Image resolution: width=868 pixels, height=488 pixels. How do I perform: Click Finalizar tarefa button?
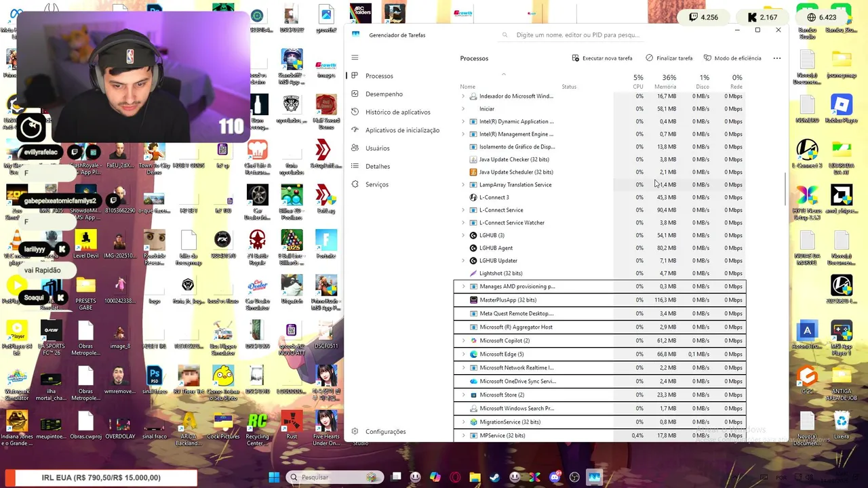669,58
